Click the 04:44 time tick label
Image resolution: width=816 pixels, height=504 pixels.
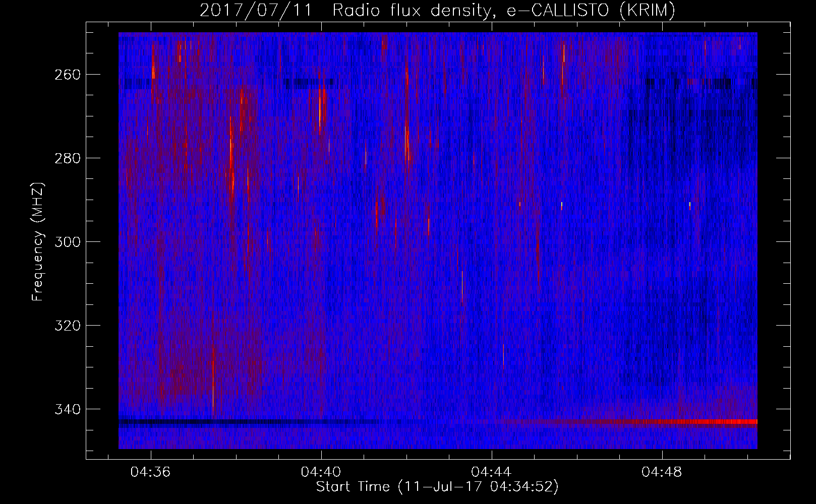coord(491,472)
